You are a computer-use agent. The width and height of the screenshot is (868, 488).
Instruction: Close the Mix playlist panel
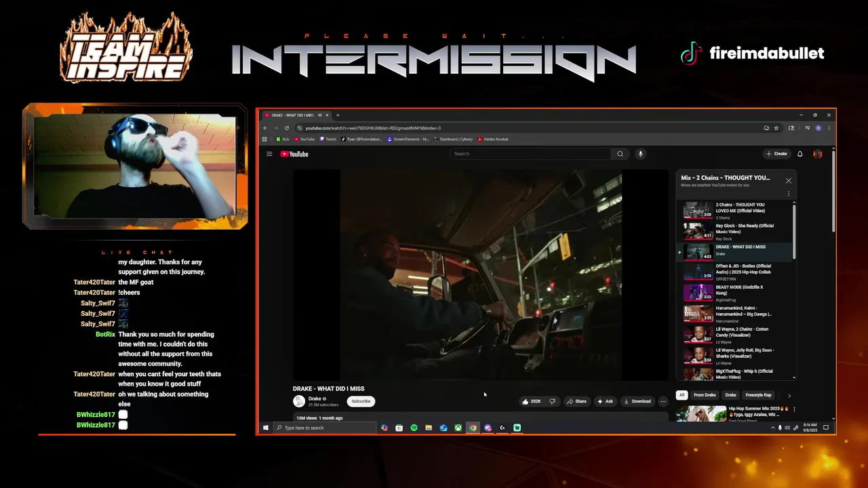789,180
